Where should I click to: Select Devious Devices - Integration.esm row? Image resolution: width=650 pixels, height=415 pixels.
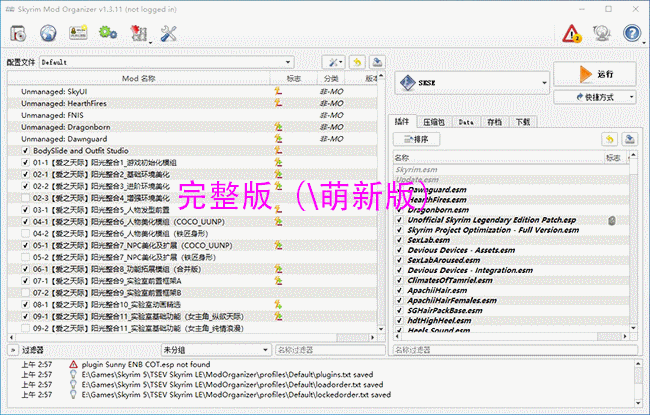[511, 270]
